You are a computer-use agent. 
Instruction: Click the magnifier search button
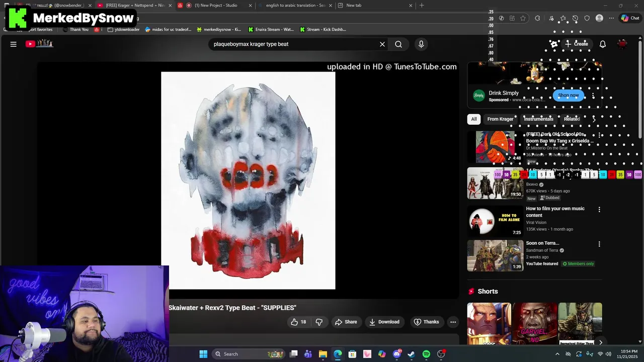398,44
